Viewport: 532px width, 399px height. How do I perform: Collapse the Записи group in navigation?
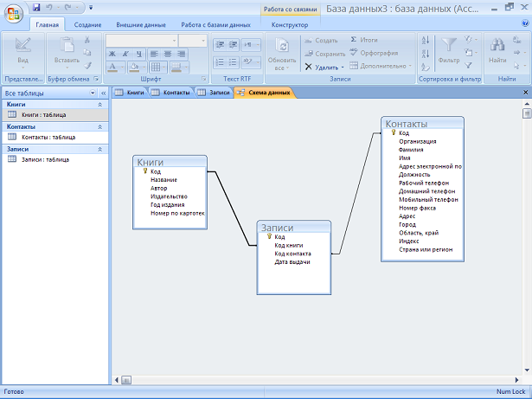pyautogui.click(x=100, y=149)
